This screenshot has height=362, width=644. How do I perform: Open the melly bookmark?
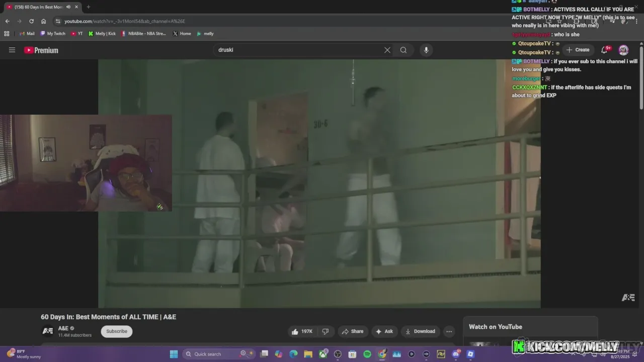click(205, 34)
